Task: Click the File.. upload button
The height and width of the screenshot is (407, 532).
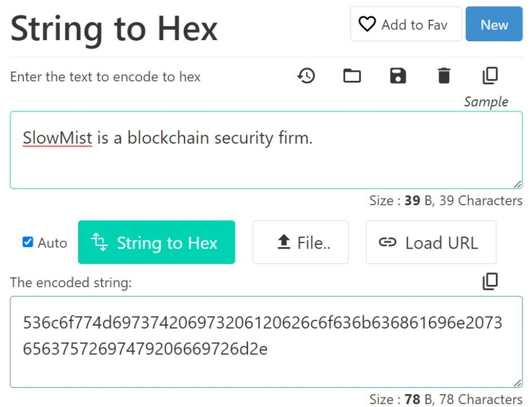Action: point(300,243)
